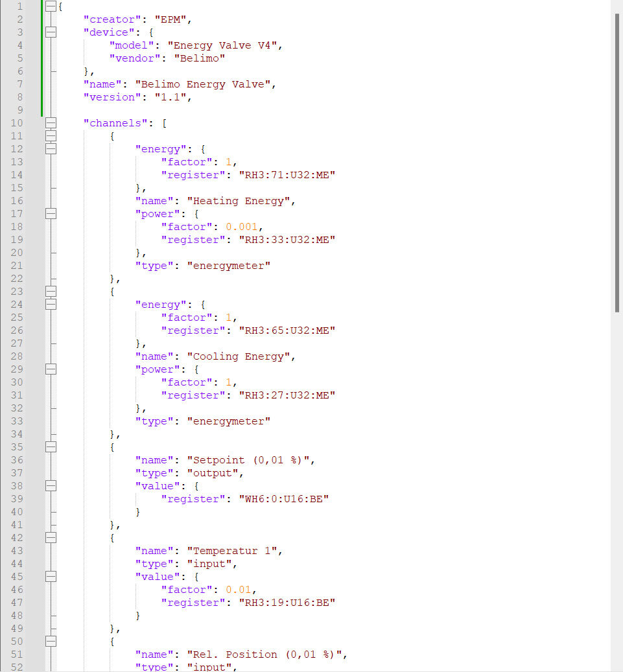Collapse Setpoint "value" fold on line 38
Image resolution: width=623 pixels, height=672 pixels.
(x=51, y=485)
